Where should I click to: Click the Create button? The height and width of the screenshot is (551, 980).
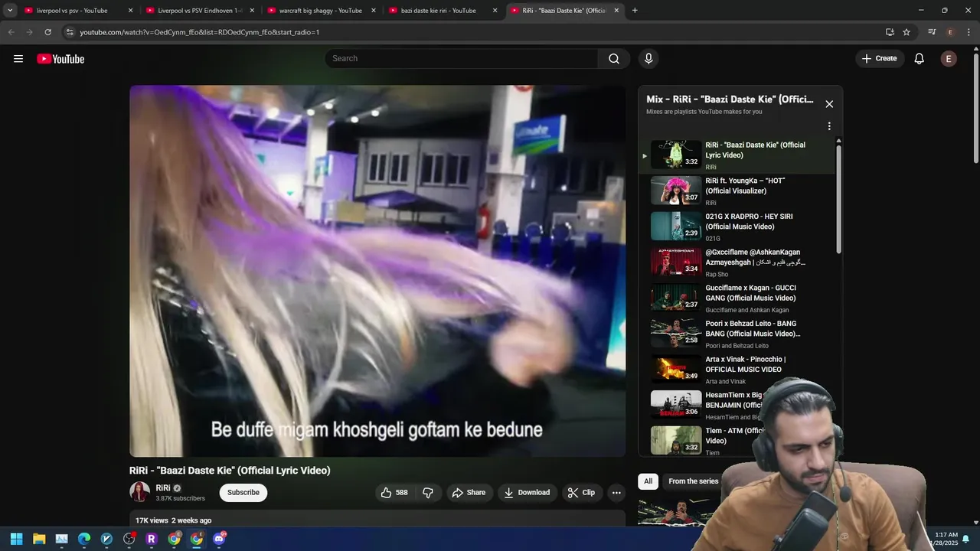click(x=879, y=59)
